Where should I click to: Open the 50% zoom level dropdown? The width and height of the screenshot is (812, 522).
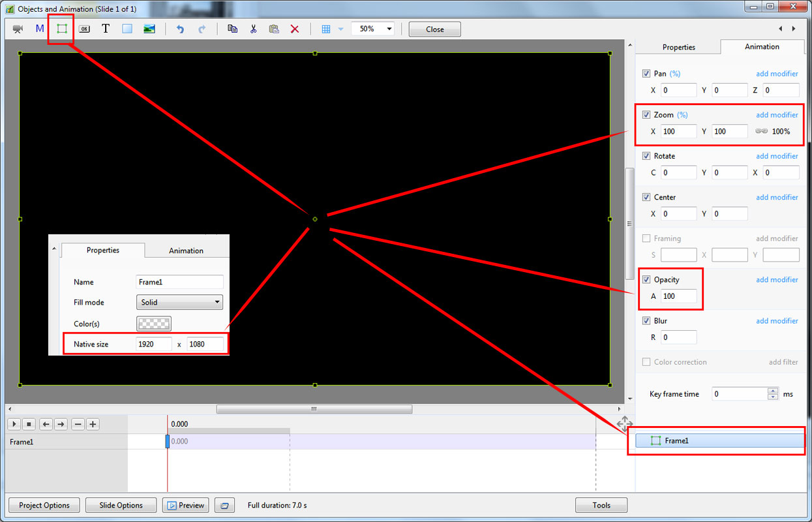coord(373,29)
